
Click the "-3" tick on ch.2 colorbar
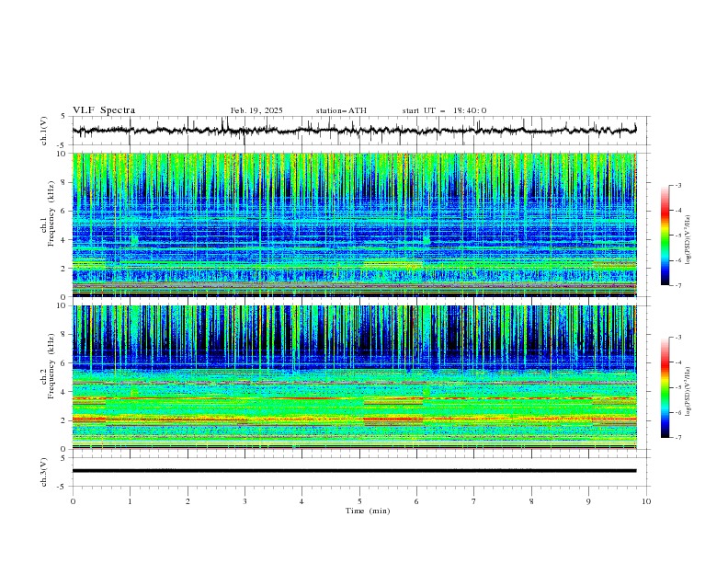click(678, 338)
